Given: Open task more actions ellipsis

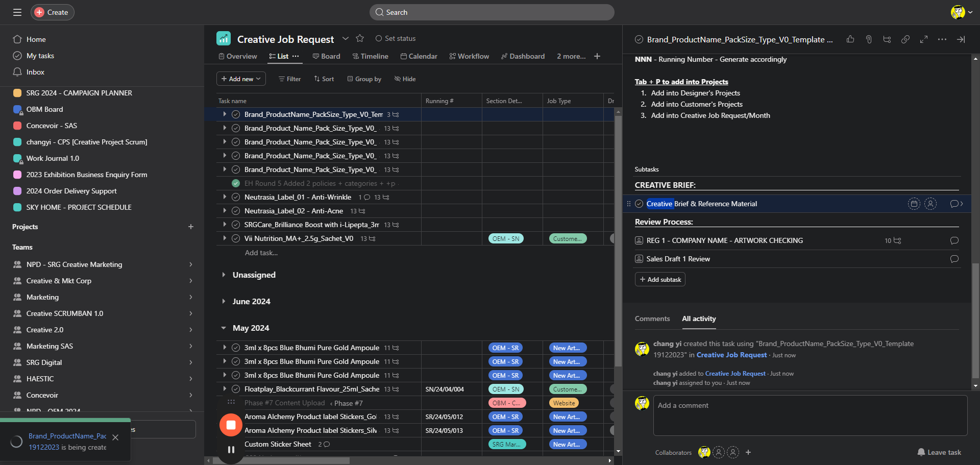Looking at the screenshot, I should tap(942, 39).
